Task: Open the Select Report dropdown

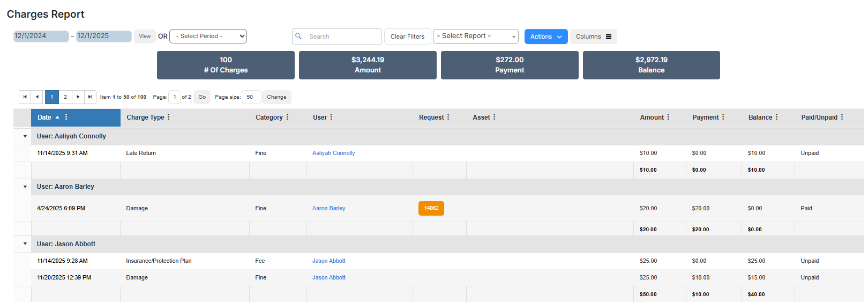Action: [475, 36]
